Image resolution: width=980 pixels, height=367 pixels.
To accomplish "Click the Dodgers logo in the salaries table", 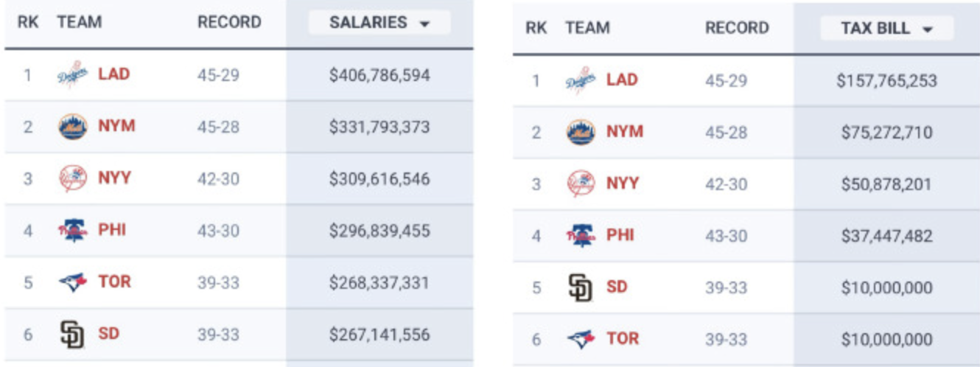I will (x=72, y=74).
